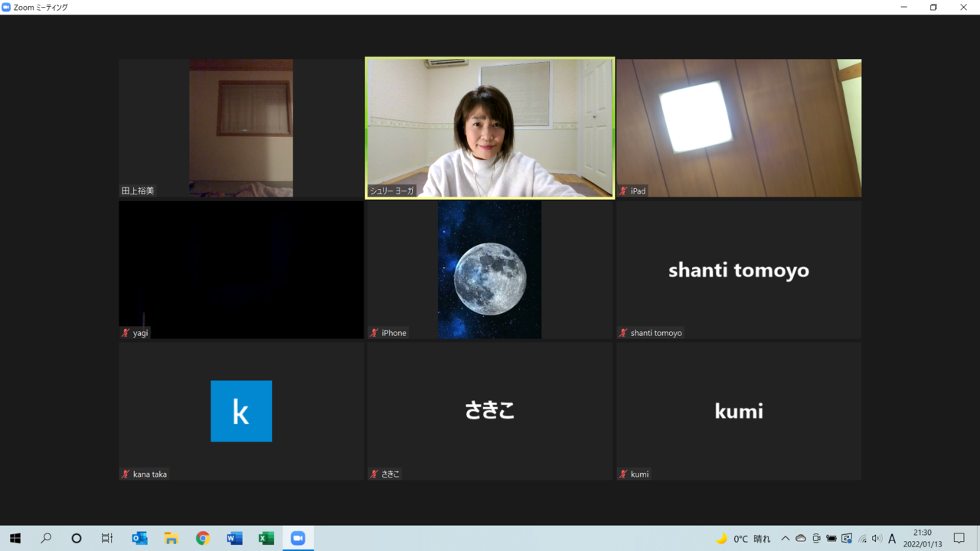Click the large さきこ name in tile
Image resolution: width=980 pixels, height=551 pixels.
pyautogui.click(x=490, y=411)
